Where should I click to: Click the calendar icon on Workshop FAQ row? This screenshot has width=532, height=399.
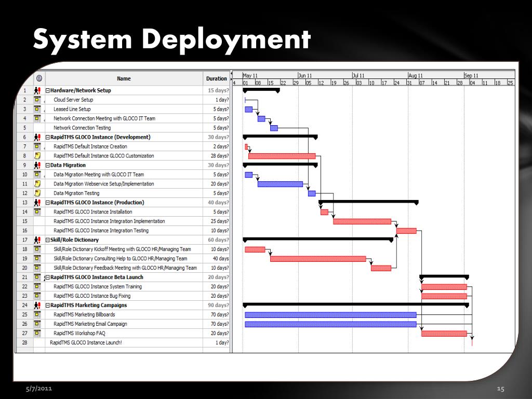(x=37, y=333)
